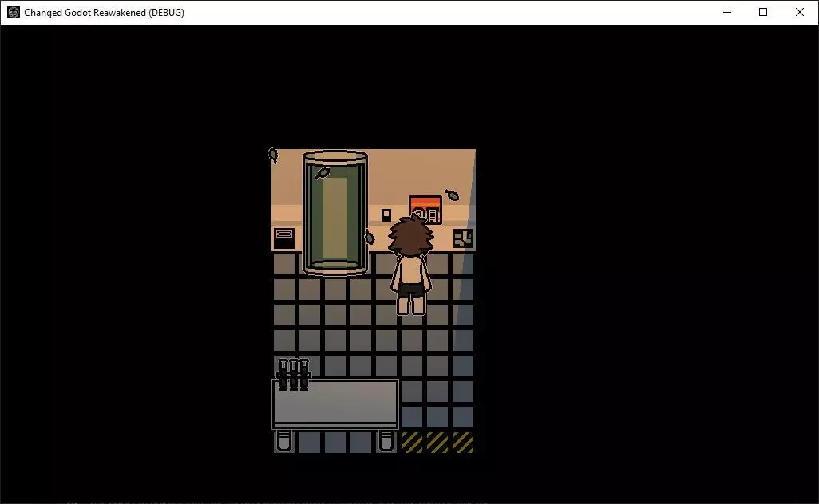
Task: Click the Godot app icon in title bar
Action: [14, 12]
